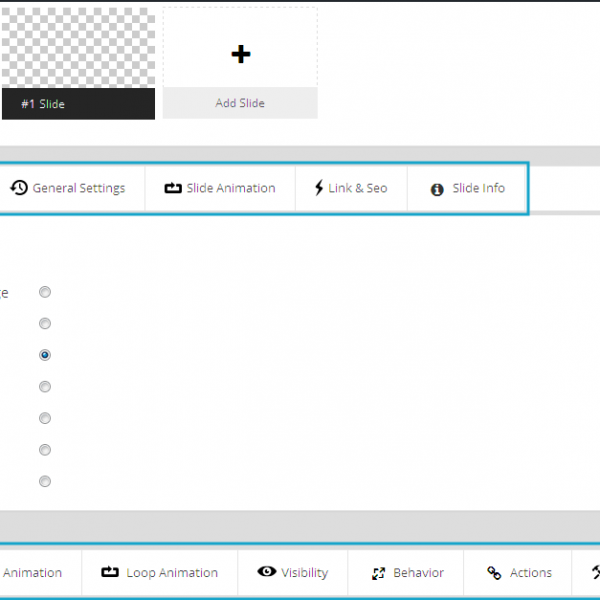Click the lightning bolt Link & Seo icon
This screenshot has height=600, width=600.
pyautogui.click(x=319, y=188)
